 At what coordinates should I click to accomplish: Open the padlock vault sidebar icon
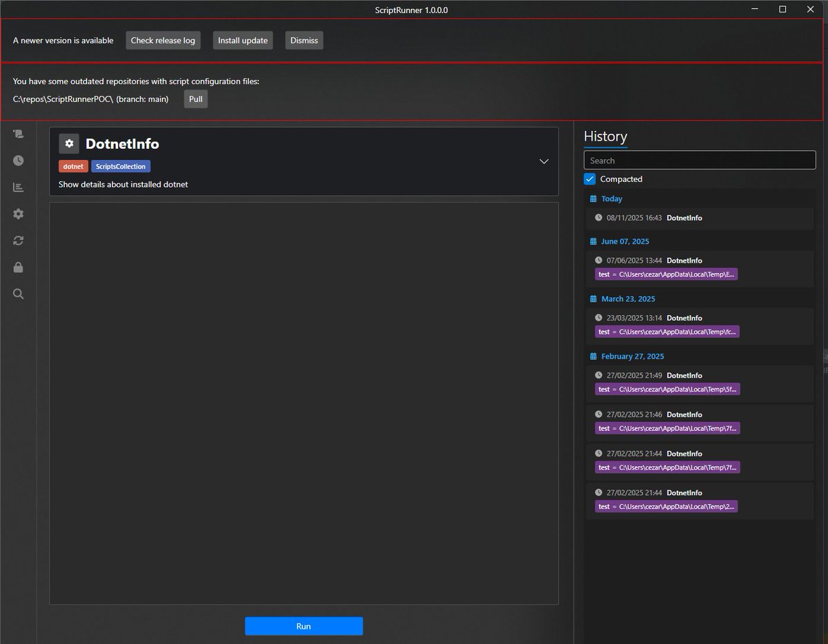19,267
